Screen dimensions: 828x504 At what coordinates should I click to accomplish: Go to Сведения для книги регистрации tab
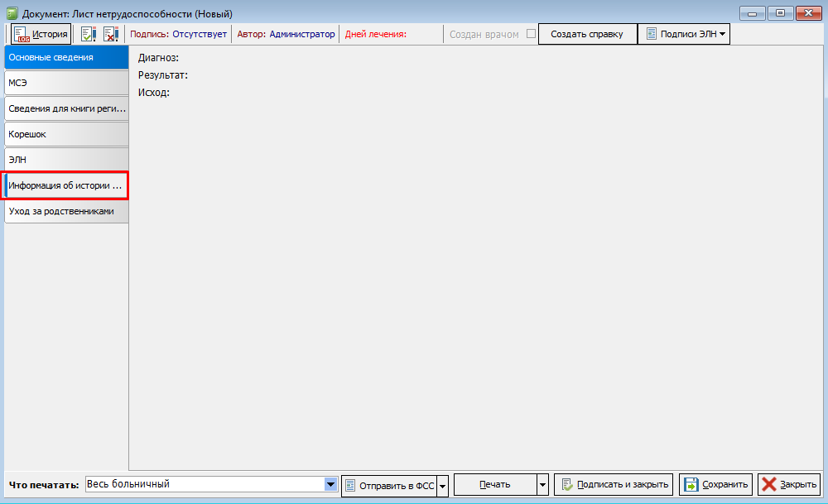[66, 108]
